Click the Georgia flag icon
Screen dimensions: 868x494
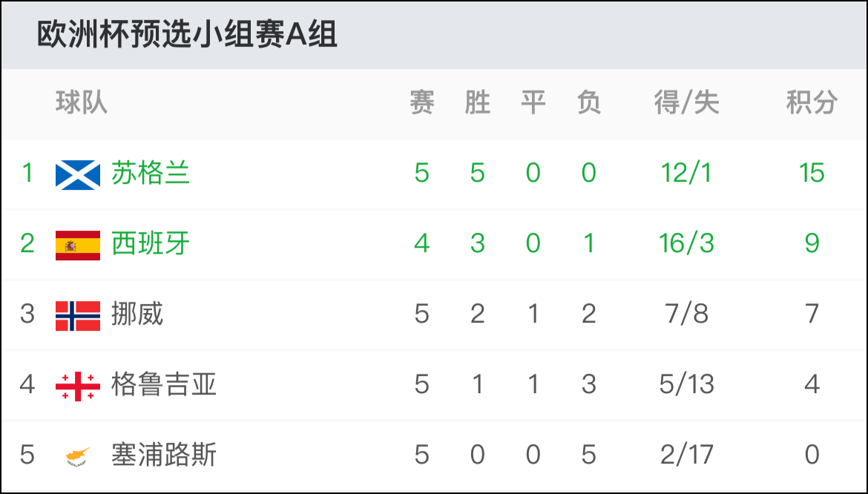(x=77, y=386)
